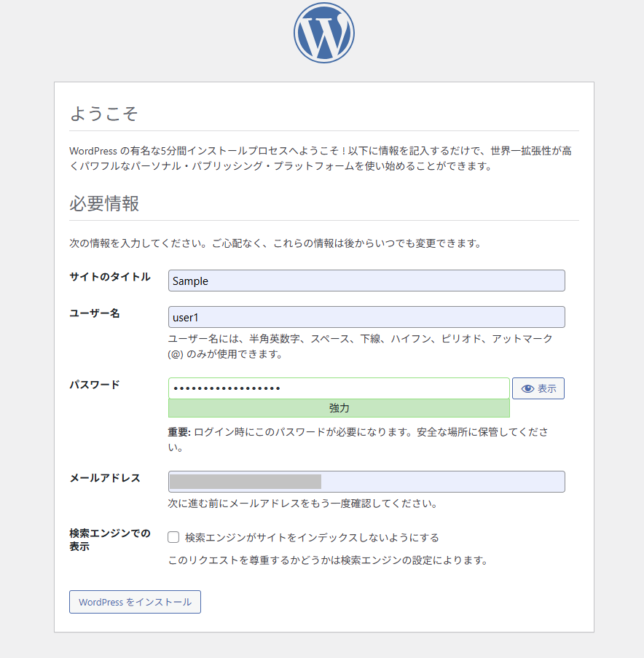The height and width of the screenshot is (658, 644).
Task: Click the email confirmation hint below the field
Action: [x=302, y=504]
